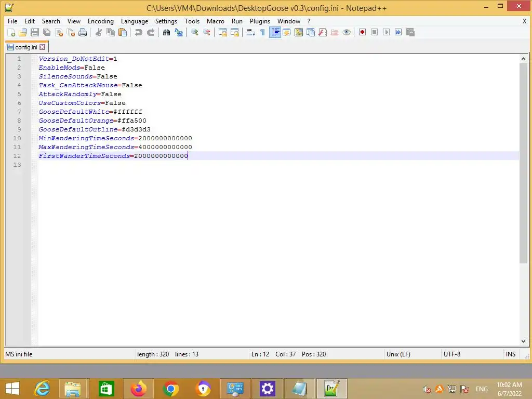Screen dimensions: 532x399
Task: Click the Paste clipboard icon
Action: [x=123, y=32]
